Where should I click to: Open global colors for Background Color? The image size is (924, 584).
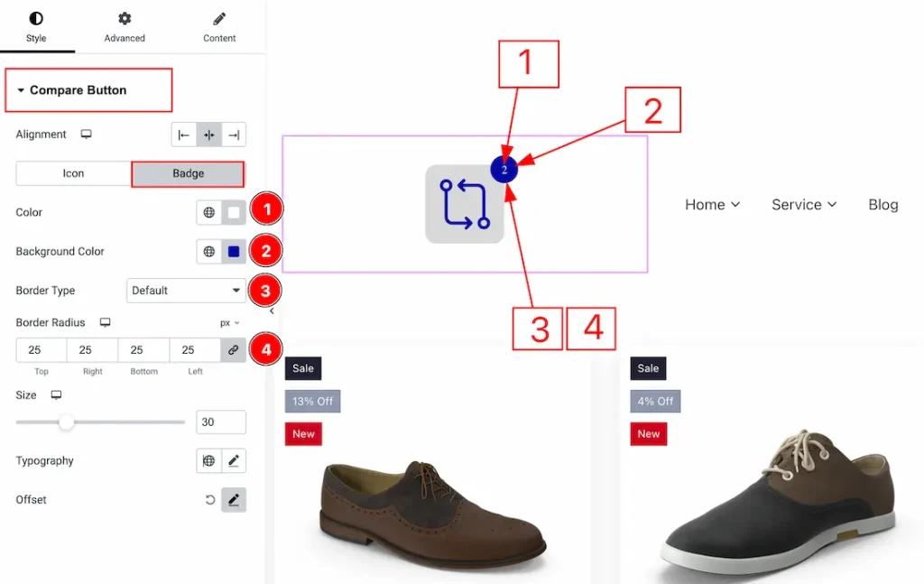pyautogui.click(x=209, y=252)
